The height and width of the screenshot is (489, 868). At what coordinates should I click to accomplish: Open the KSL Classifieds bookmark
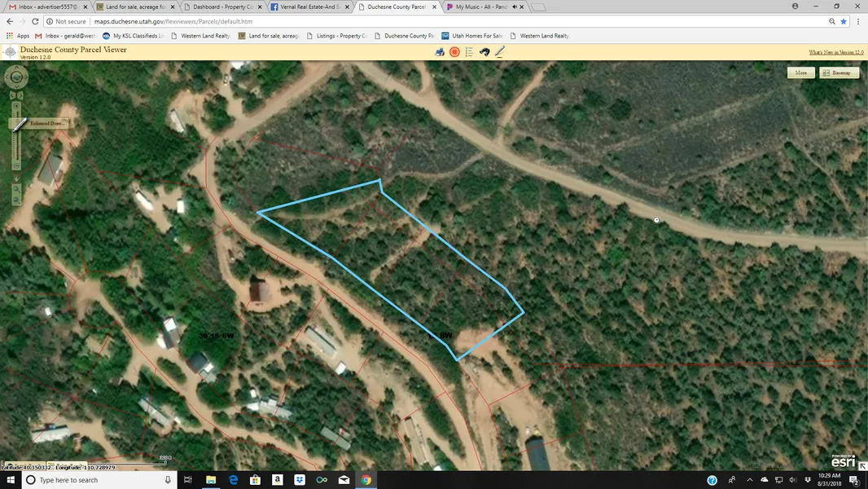click(x=134, y=36)
